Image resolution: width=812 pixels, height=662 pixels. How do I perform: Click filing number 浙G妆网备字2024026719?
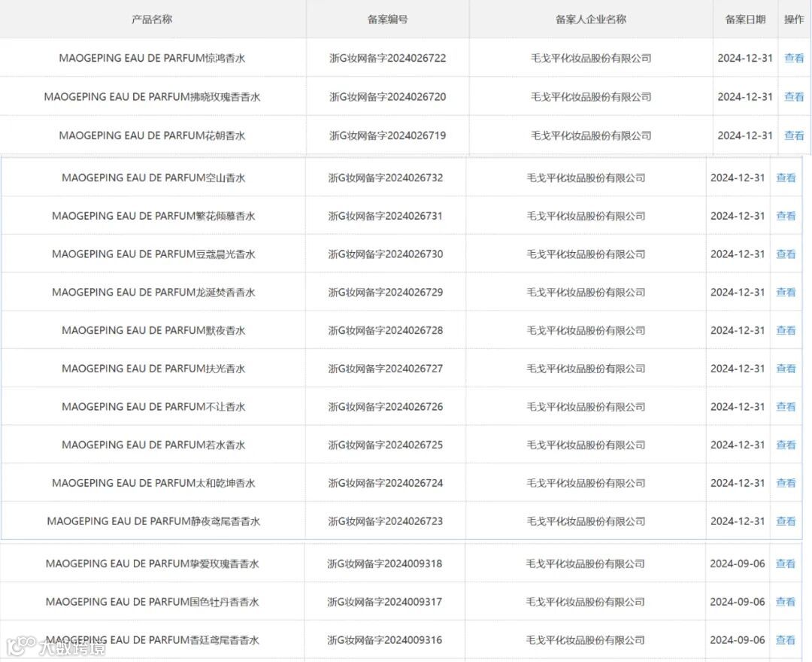tap(388, 135)
